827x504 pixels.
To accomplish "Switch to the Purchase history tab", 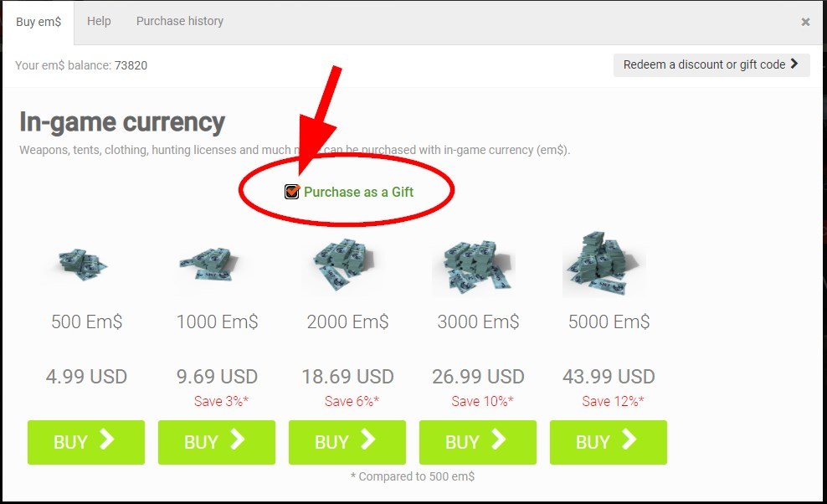I will (x=180, y=21).
